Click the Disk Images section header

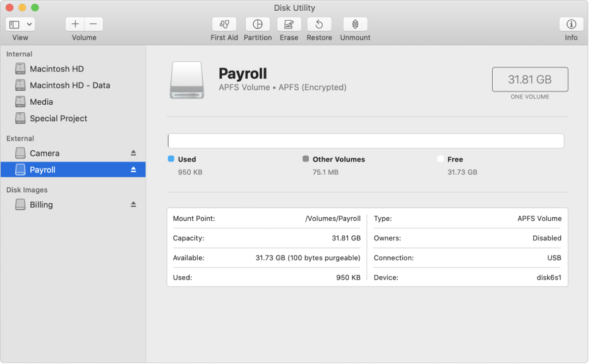27,190
